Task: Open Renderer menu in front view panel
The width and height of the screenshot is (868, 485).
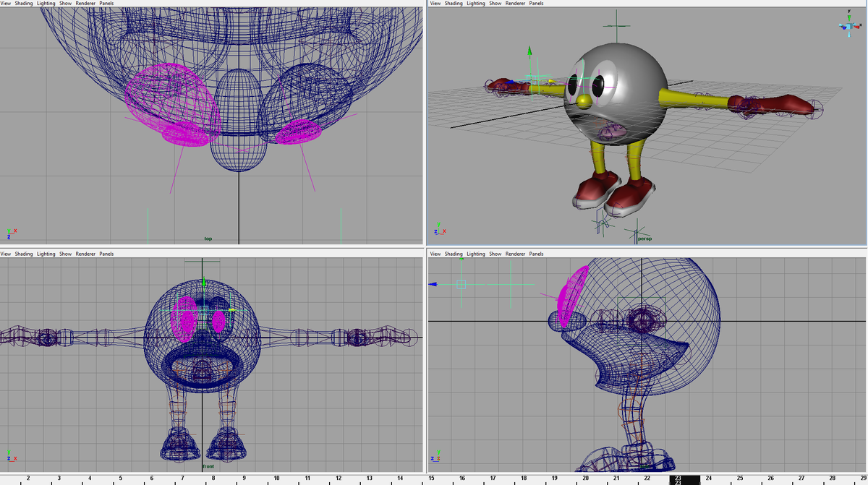Action: [85, 254]
